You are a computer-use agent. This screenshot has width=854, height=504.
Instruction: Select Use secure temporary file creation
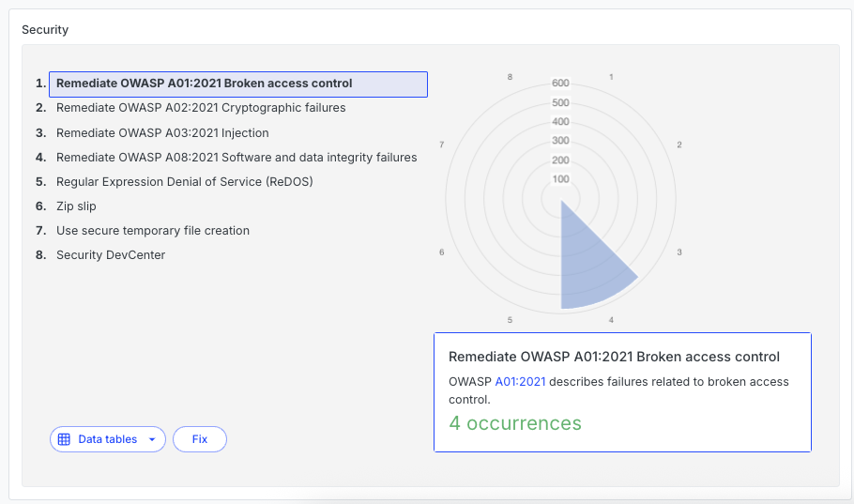pos(153,231)
